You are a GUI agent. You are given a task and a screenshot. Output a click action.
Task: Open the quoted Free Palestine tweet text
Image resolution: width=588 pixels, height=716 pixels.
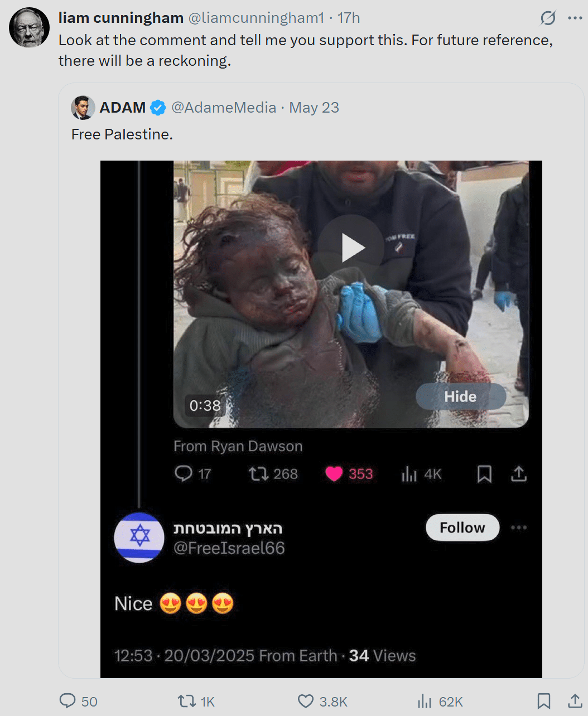click(x=122, y=134)
